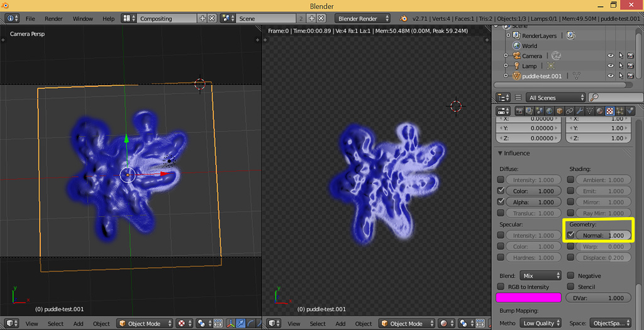This screenshot has height=330, width=644.
Task: Open the Constraints properties tab (chain icon)
Action: pyautogui.click(x=569, y=111)
